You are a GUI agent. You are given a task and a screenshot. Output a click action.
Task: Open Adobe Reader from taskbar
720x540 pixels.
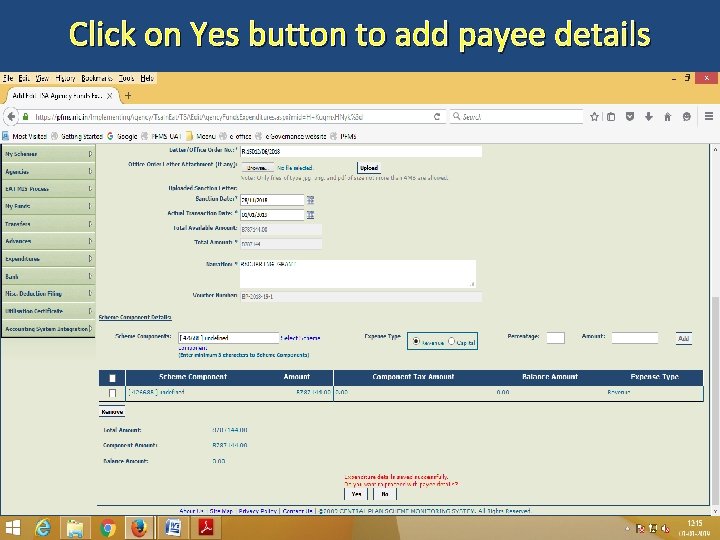[x=206, y=528]
